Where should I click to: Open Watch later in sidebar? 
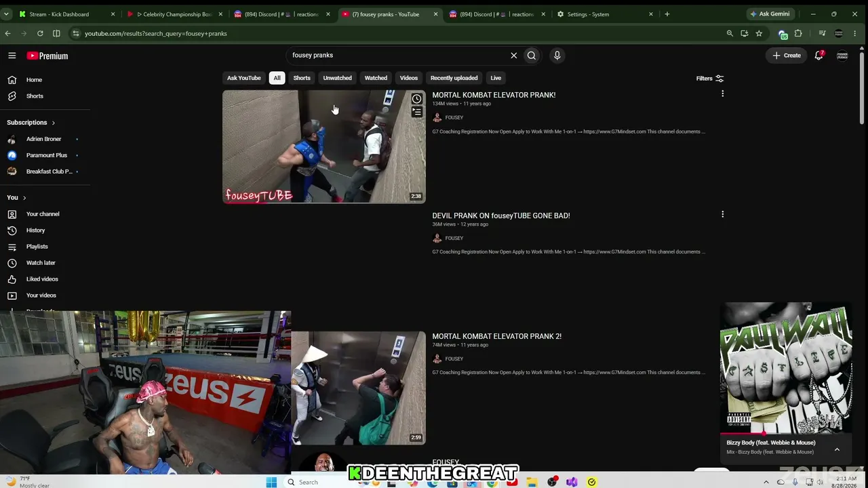point(41,263)
